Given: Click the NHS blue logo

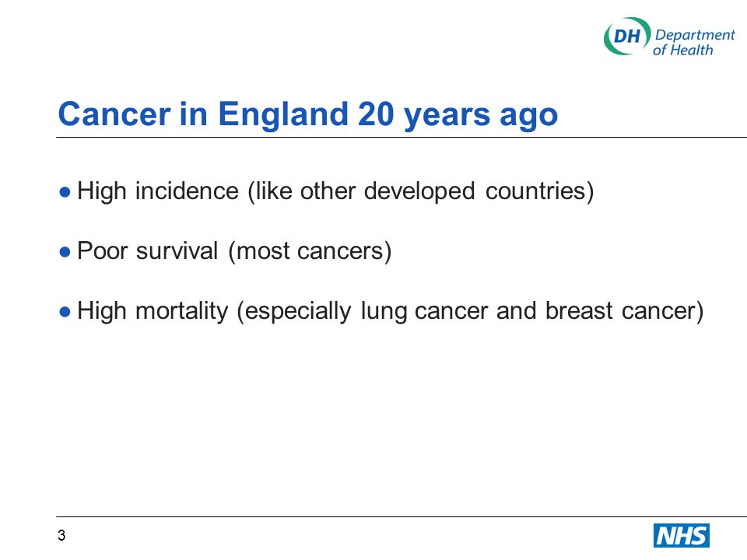Looking at the screenshot, I should 682,536.
